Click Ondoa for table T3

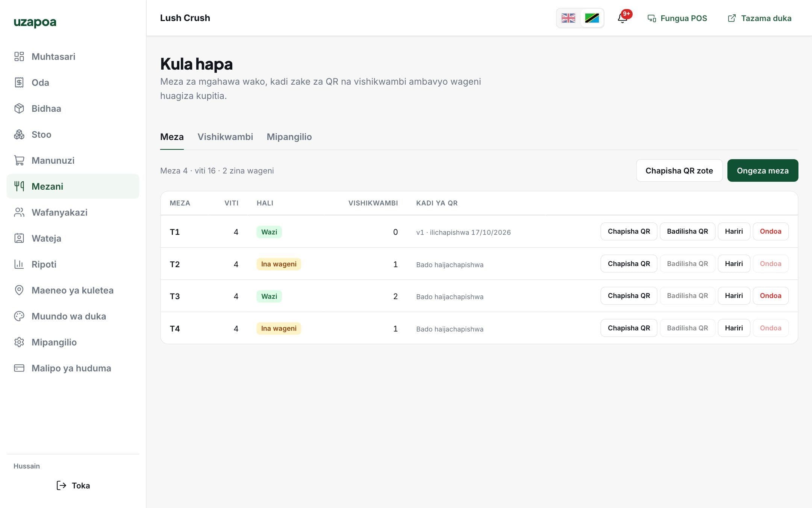click(771, 296)
